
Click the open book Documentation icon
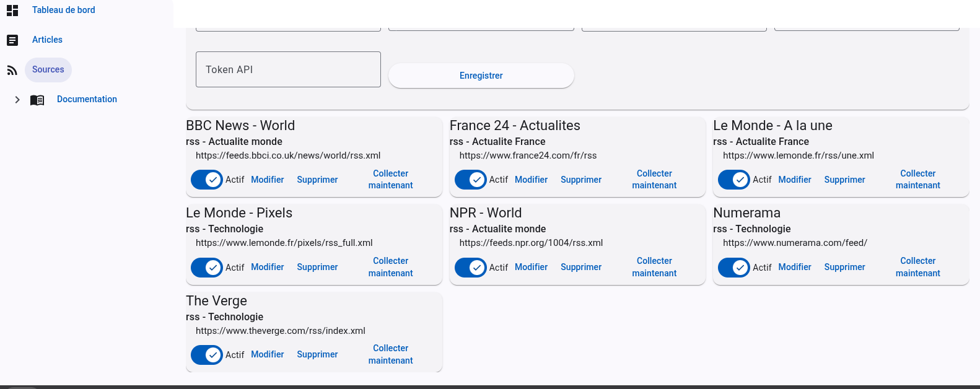pyautogui.click(x=37, y=100)
